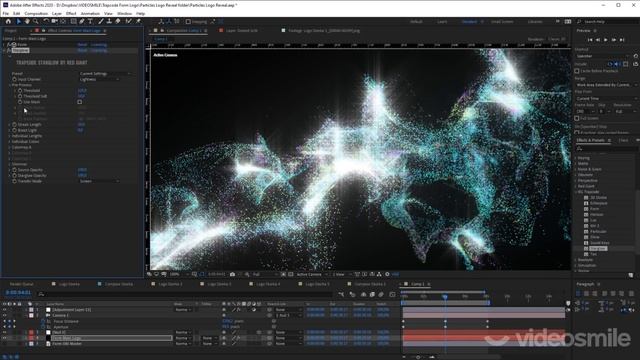Screen dimensions: 640x360
Task: Click Threshold stopwatch in Starglow effect
Action: 20,91
